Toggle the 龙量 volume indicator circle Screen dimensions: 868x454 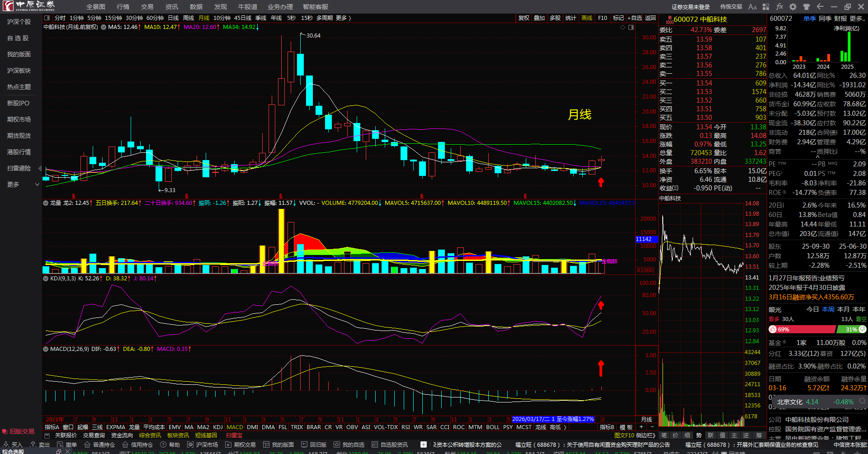[x=46, y=203]
